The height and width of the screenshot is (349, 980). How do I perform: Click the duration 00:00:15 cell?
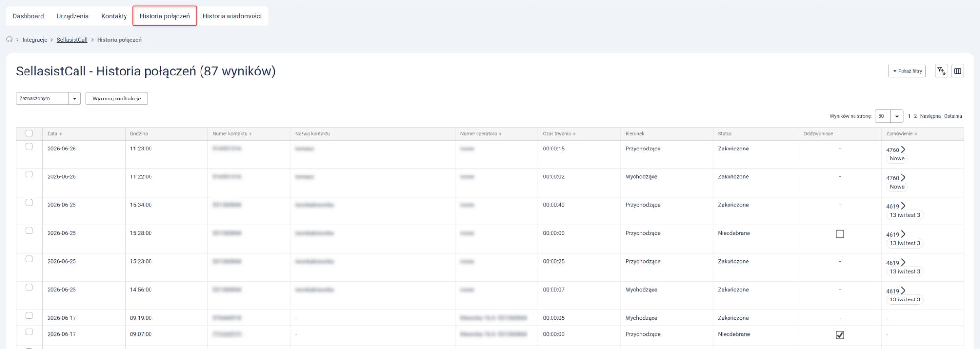pyautogui.click(x=553, y=149)
